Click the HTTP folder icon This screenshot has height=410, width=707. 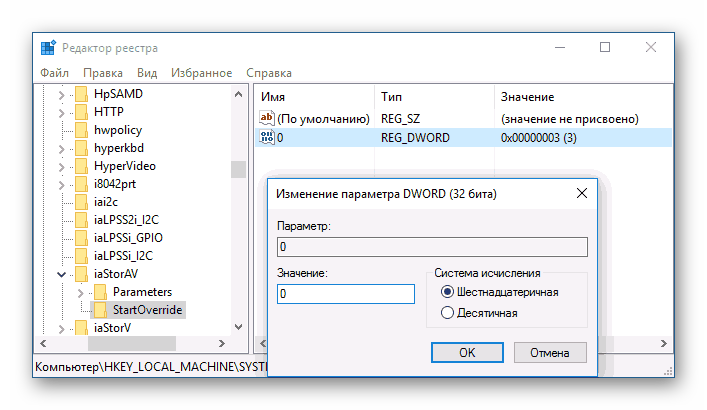pos(82,112)
